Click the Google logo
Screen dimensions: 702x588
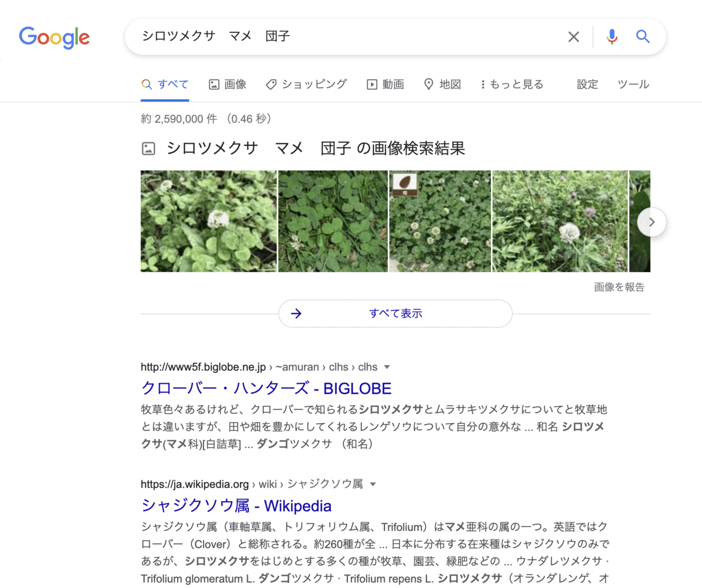[x=54, y=37]
